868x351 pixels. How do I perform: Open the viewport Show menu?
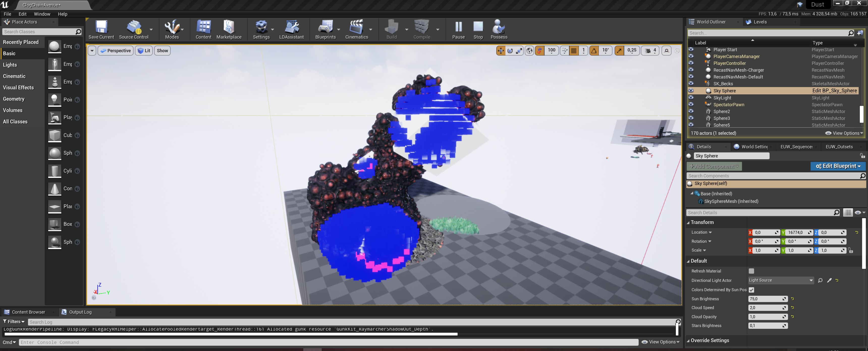coord(162,51)
